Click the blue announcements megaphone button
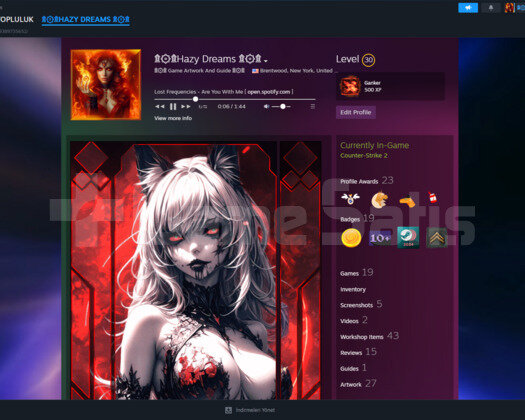This screenshot has width=525, height=420. tap(468, 8)
